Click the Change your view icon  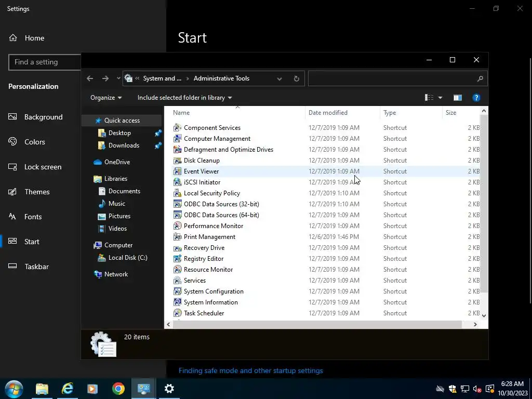(429, 98)
